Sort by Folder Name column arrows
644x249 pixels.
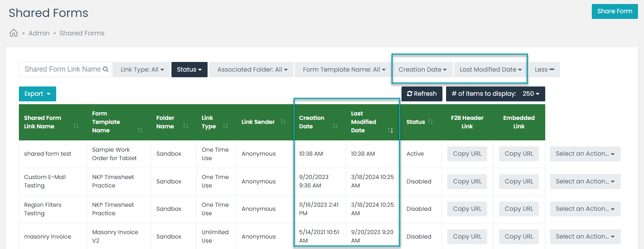point(185,126)
